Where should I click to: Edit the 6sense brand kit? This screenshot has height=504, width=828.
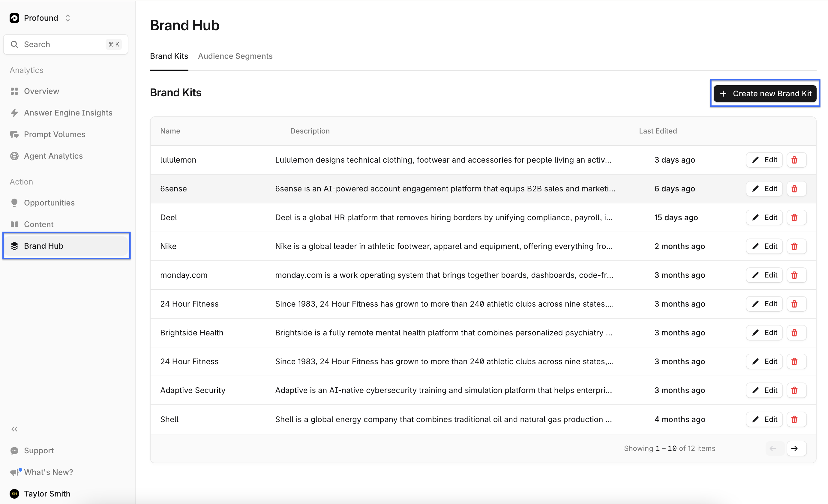coord(764,188)
